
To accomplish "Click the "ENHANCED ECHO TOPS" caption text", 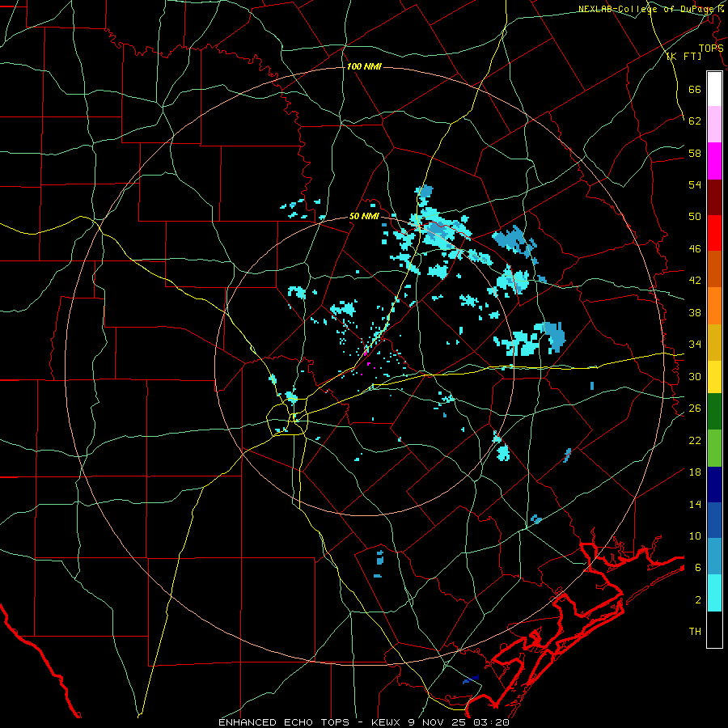I will click(284, 722).
